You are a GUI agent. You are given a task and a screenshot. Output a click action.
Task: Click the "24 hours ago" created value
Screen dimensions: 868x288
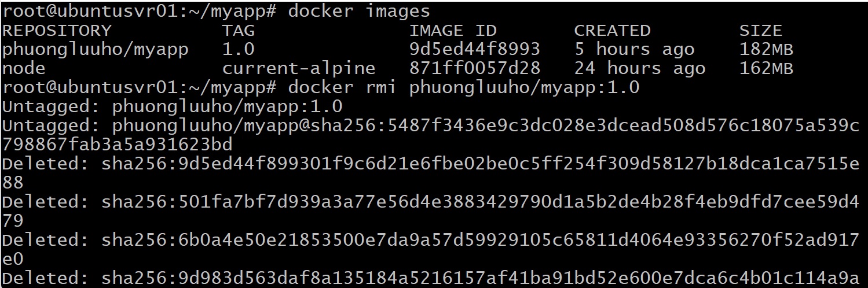pos(639,69)
